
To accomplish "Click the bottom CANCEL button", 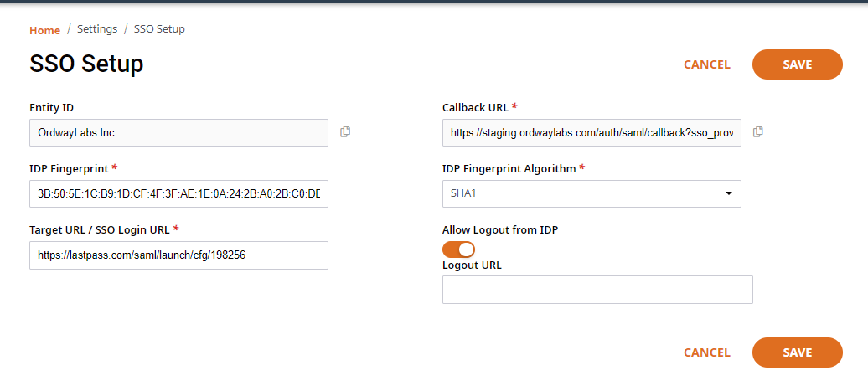I will click(x=707, y=352).
